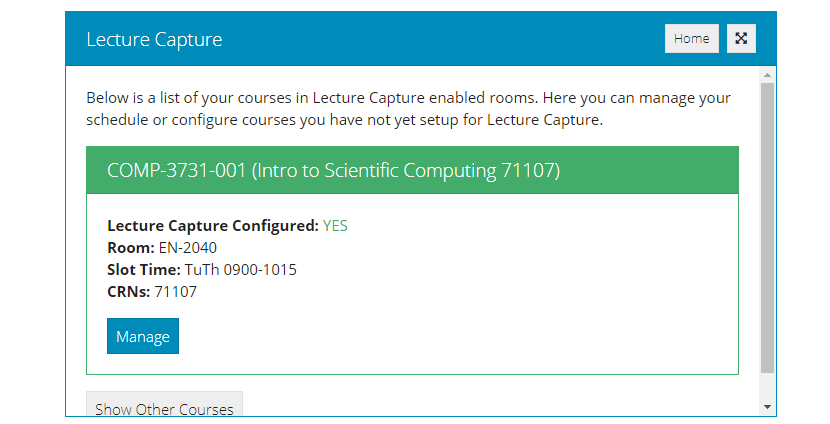Viewport: 830px width, 424px height.
Task: Click the fullscreen expand icon in header
Action: (x=741, y=39)
